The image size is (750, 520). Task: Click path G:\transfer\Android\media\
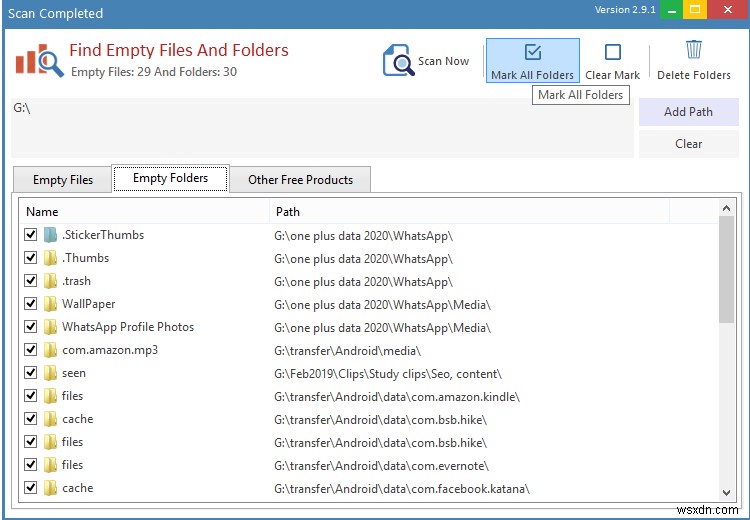click(x=347, y=351)
